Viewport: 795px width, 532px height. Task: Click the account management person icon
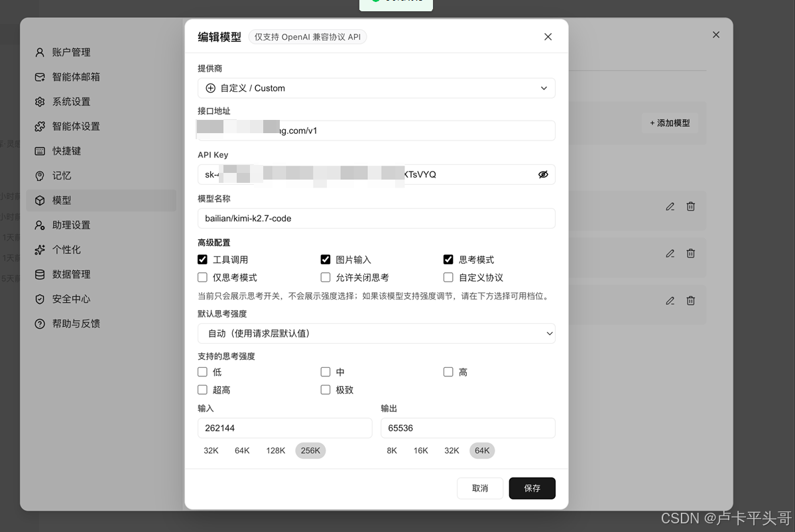[x=40, y=52]
